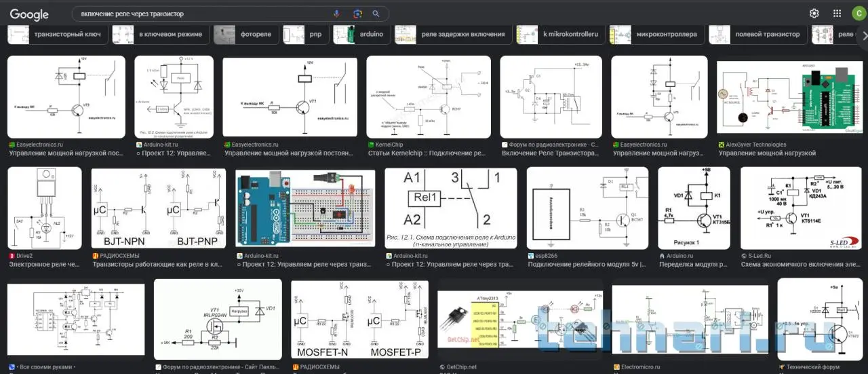The height and width of the screenshot is (374, 868).
Task: Click the Google logo
Action: coord(29,14)
